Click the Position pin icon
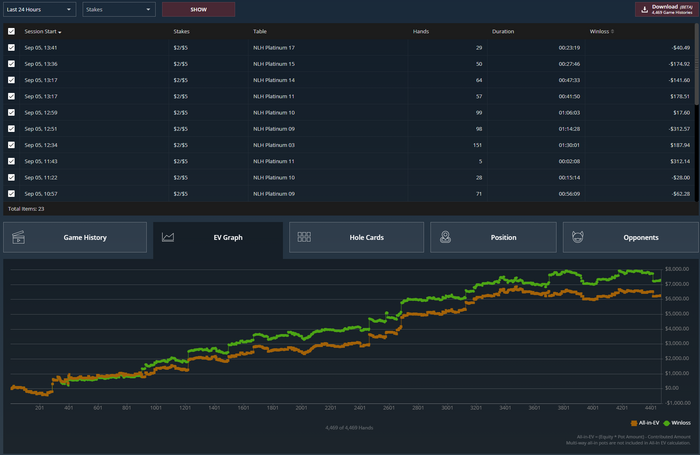The height and width of the screenshot is (455, 700). (445, 237)
